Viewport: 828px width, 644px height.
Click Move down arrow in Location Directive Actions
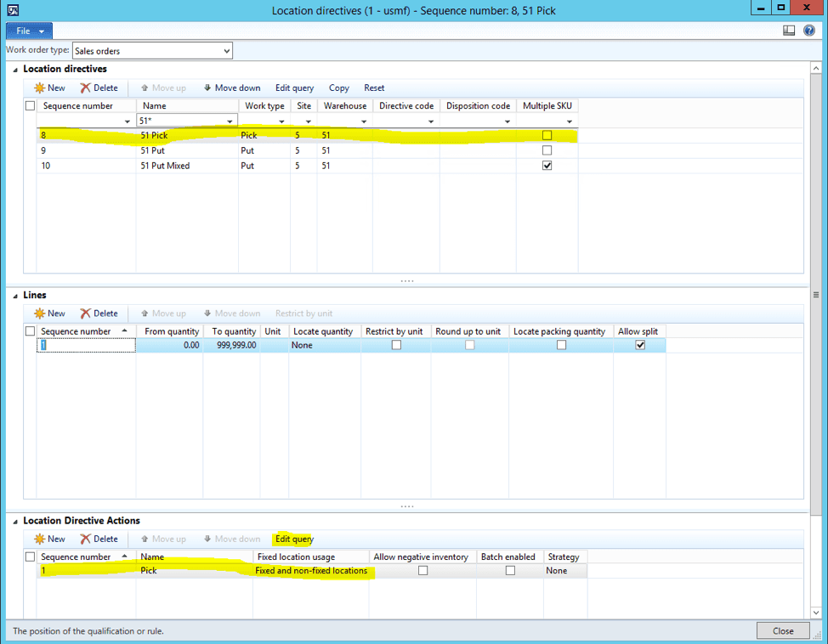207,539
